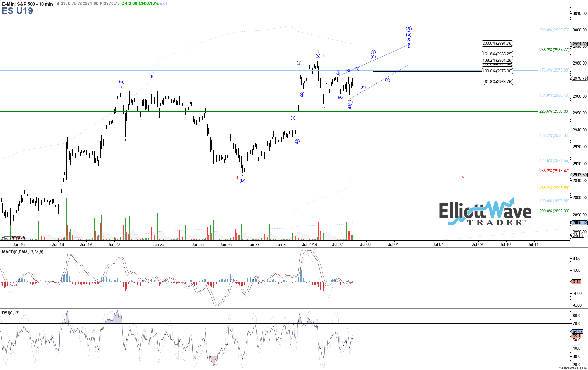Screen dimensions: 588x370
Task: Click the 2991.50 price axis tag
Action: [579, 44]
